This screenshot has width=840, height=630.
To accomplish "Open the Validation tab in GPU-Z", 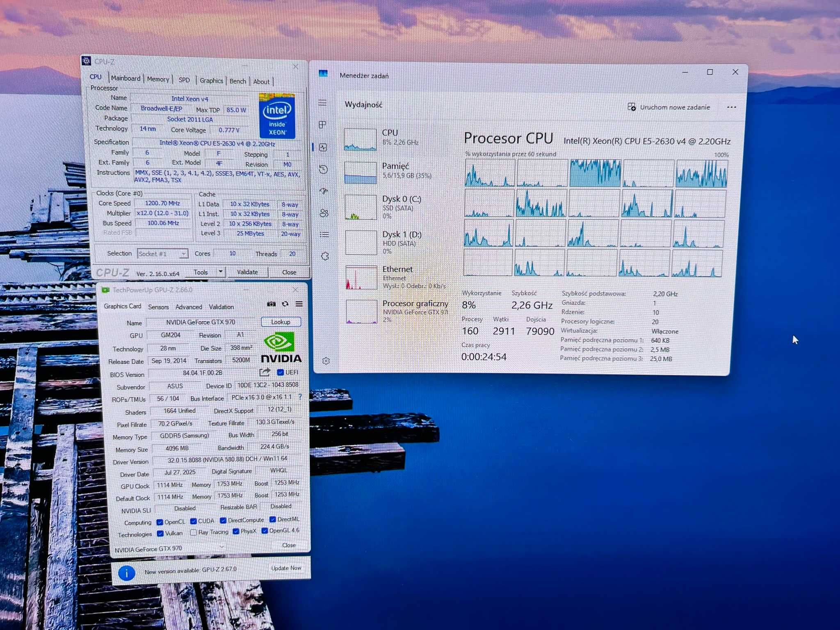I will point(221,307).
